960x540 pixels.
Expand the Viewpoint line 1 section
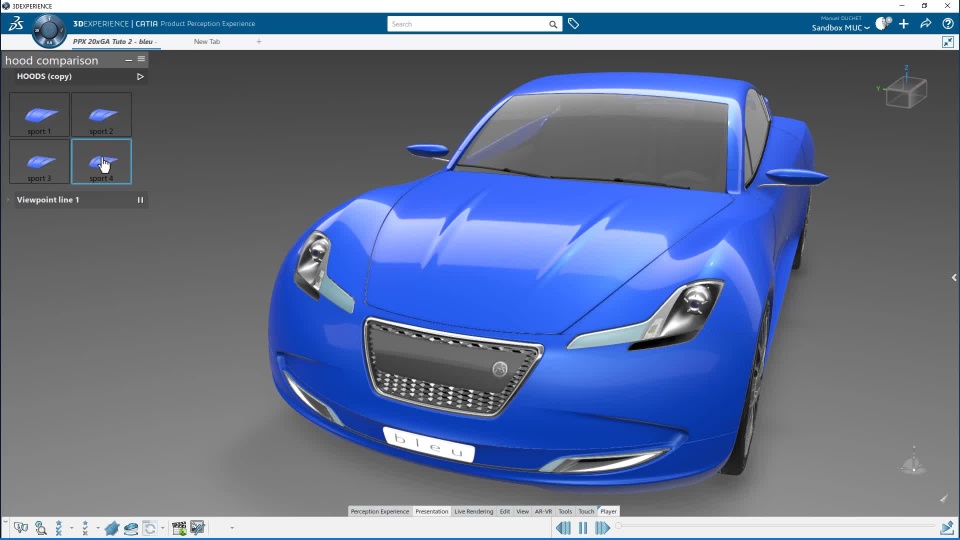[9, 200]
